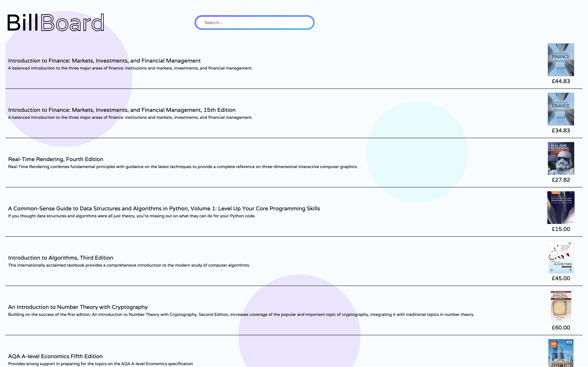Click the Introduction to Algorithms book cover
588x367 pixels.
click(x=561, y=257)
